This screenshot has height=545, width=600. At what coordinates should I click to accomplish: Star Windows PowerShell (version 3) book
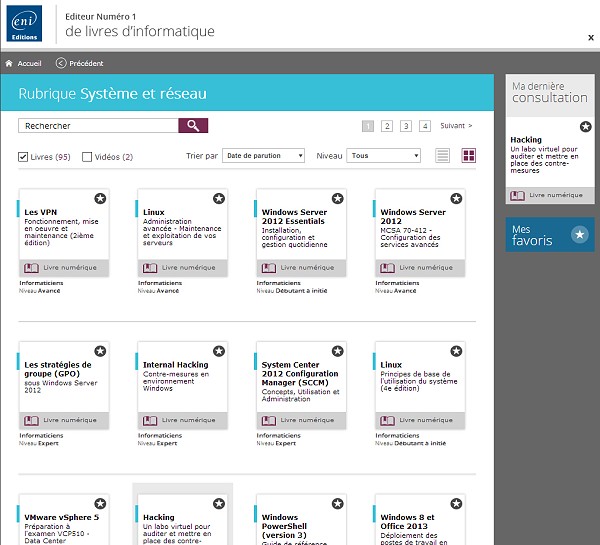pos(338,504)
